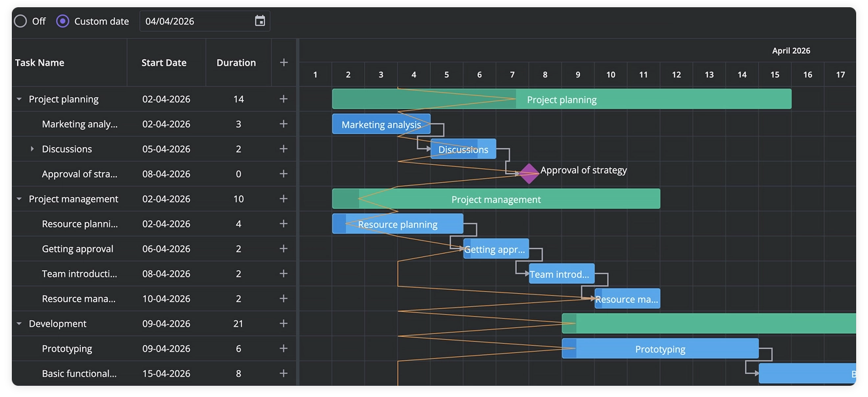This screenshot has width=868, height=397.
Task: Sort by Duration column header
Action: click(x=239, y=62)
